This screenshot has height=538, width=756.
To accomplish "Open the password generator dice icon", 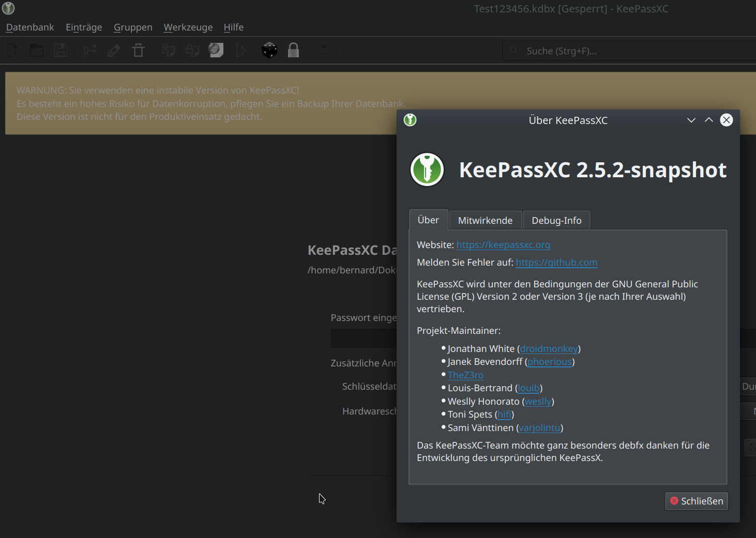I will [269, 50].
